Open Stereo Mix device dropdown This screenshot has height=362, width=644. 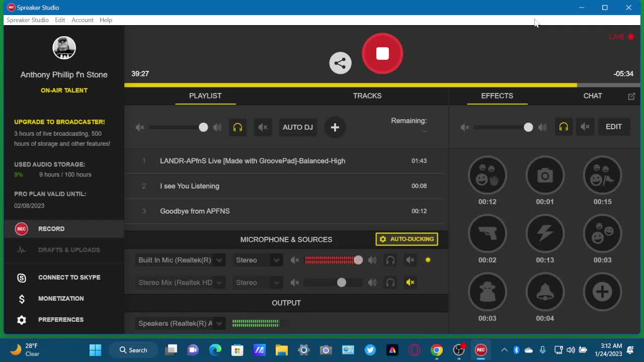pyautogui.click(x=180, y=283)
